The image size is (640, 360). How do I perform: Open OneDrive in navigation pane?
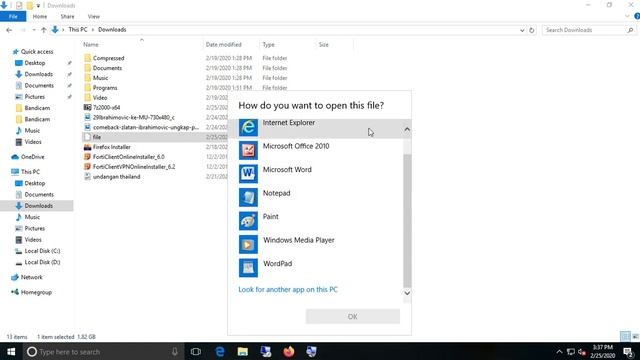click(x=32, y=157)
